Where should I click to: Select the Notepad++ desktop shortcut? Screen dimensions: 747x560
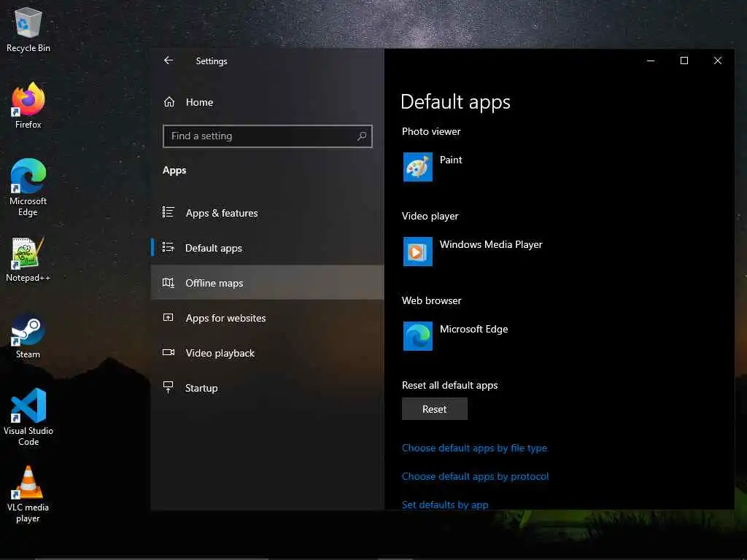[x=28, y=260]
